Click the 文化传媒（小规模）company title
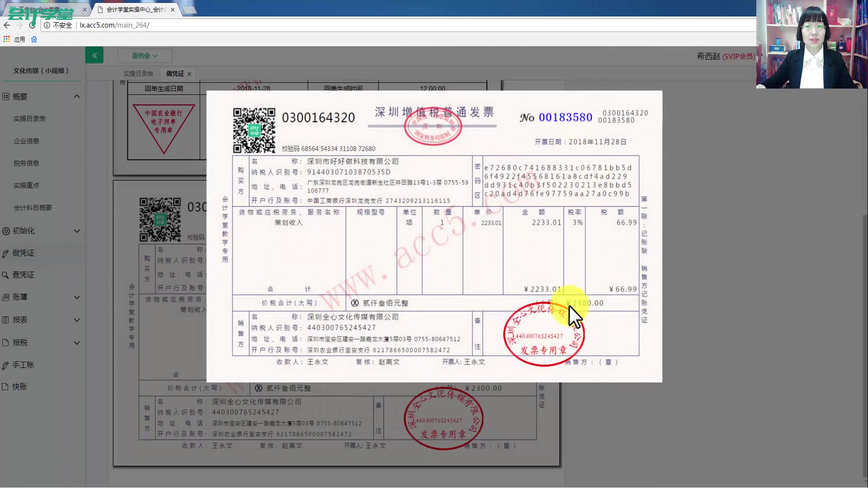This screenshot has height=488, width=868. 41,71
